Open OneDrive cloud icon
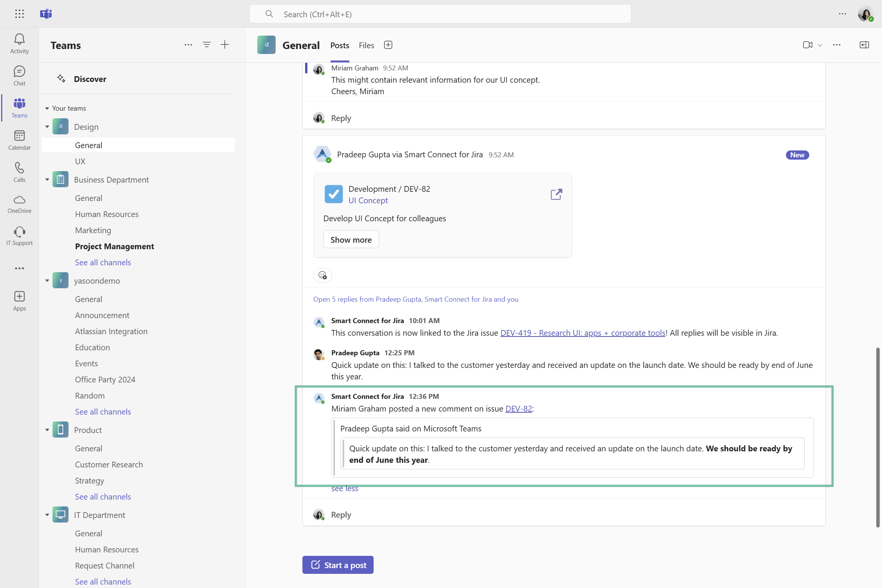 (19, 204)
